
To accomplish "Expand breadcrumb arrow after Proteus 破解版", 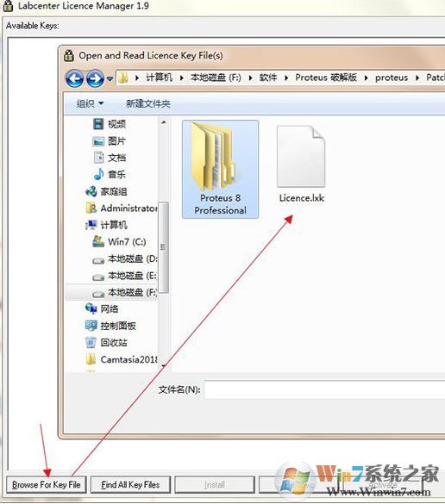I will click(366, 78).
